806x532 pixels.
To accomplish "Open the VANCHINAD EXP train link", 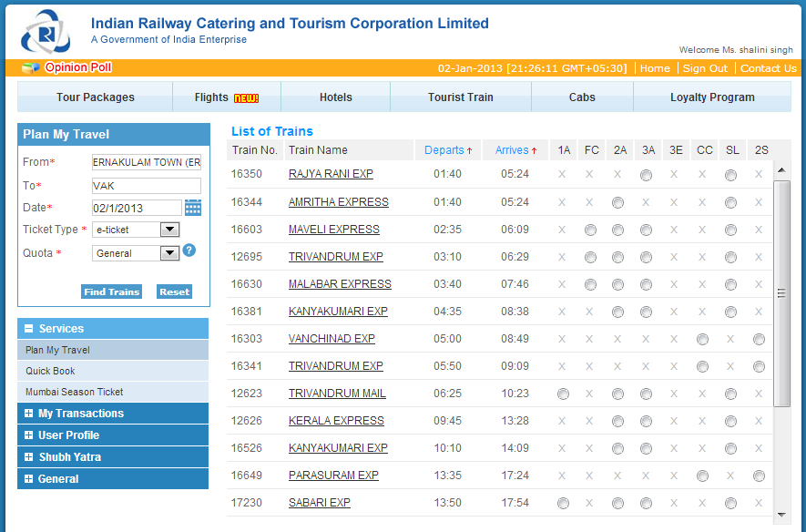I will (x=332, y=339).
